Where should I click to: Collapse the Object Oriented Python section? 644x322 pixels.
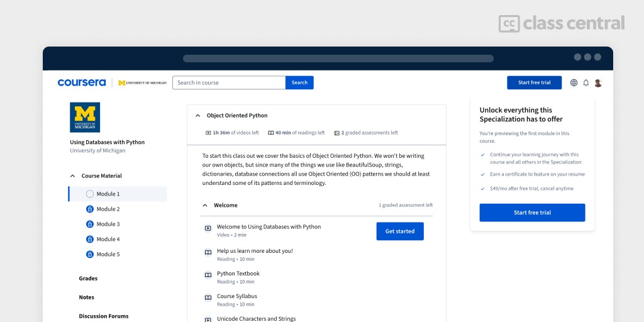click(197, 116)
